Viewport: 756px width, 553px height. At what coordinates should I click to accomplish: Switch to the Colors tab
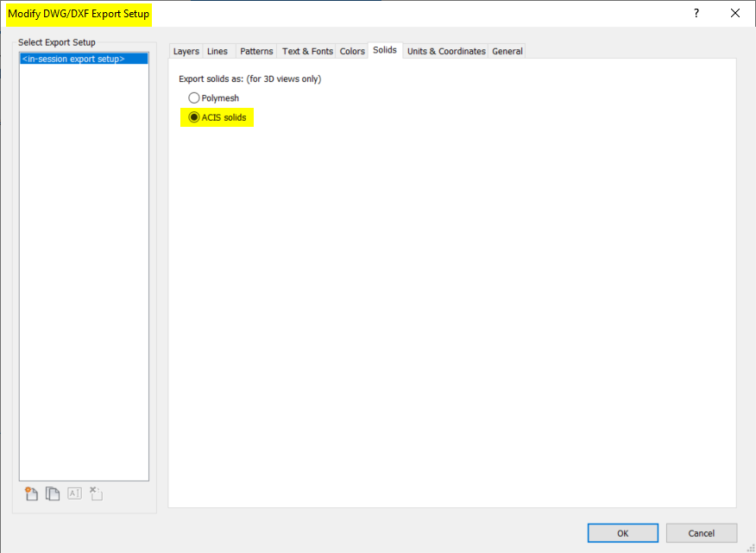pos(351,51)
